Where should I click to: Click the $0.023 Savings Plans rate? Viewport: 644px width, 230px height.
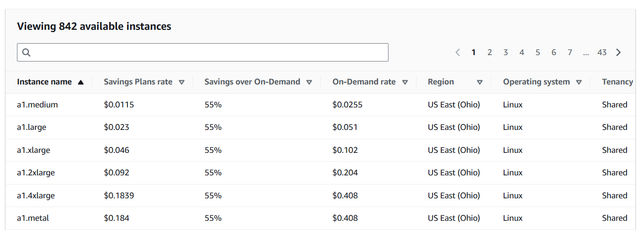pos(117,127)
